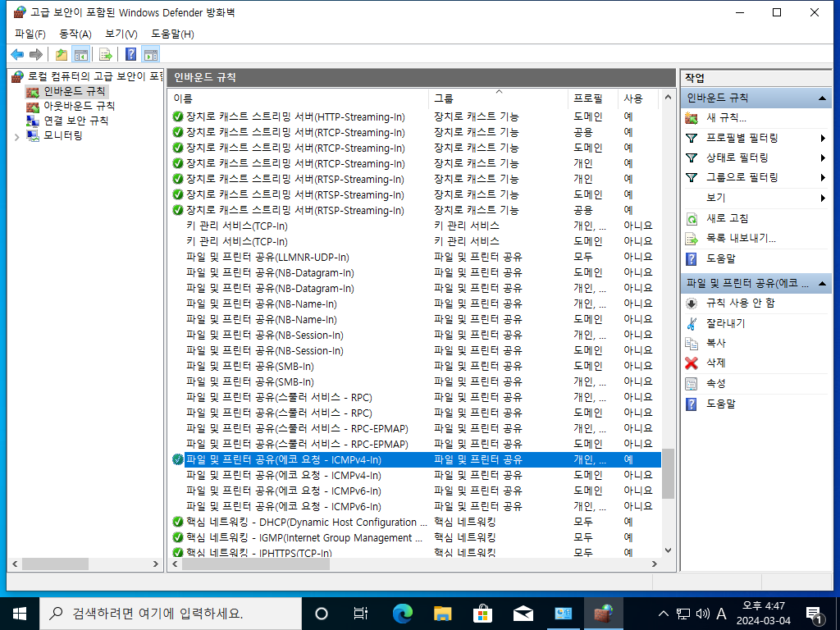Click the 복사 copy icon
840x630 pixels.
click(692, 343)
